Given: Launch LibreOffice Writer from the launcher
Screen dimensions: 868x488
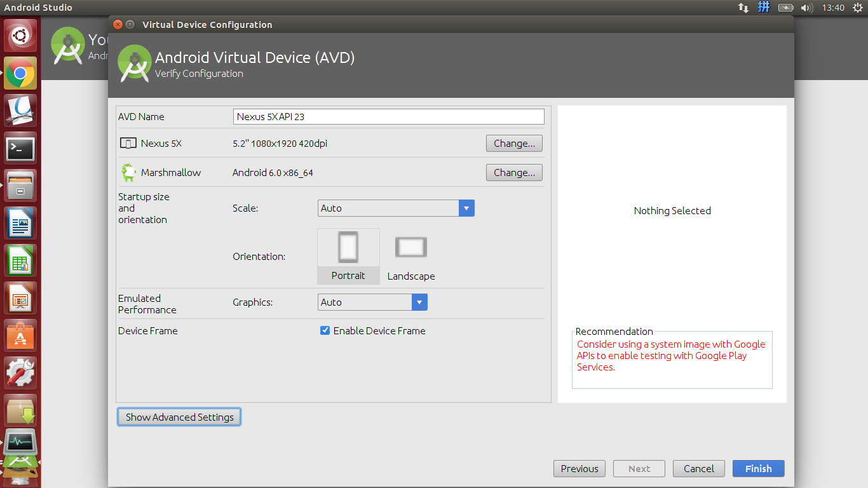Looking at the screenshot, I should point(20,224).
